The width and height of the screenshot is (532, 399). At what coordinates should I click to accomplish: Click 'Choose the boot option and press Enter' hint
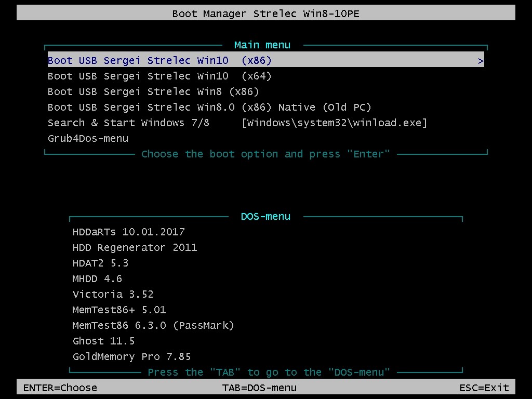pos(265,154)
